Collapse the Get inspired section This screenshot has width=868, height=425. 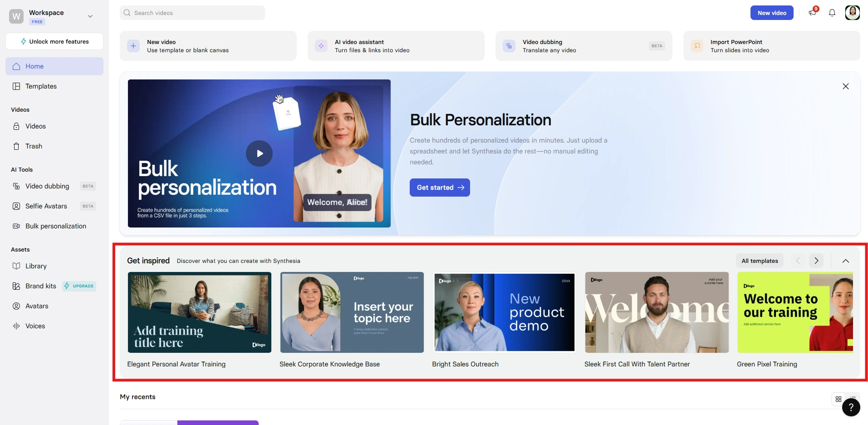click(x=846, y=261)
